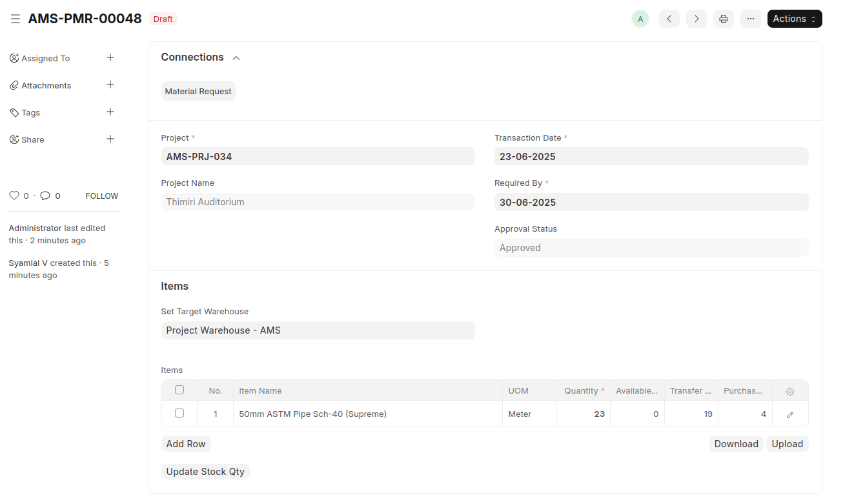The image size is (854, 504).
Task: Click the heart like icon
Action: (x=14, y=196)
